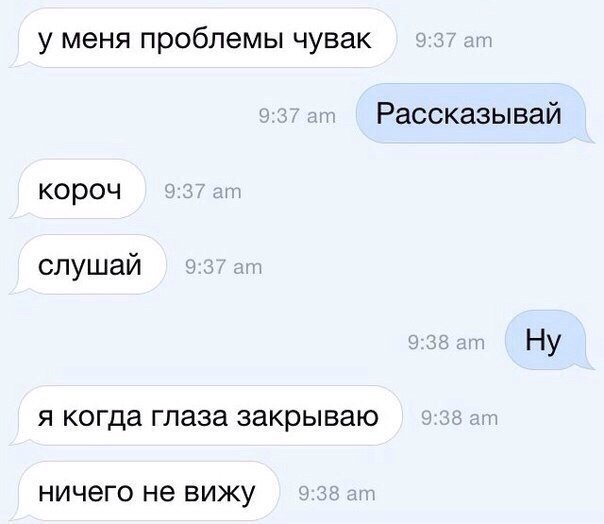Click the timestamp left of 'Рассказывай'
The image size is (604, 524).
tap(297, 116)
